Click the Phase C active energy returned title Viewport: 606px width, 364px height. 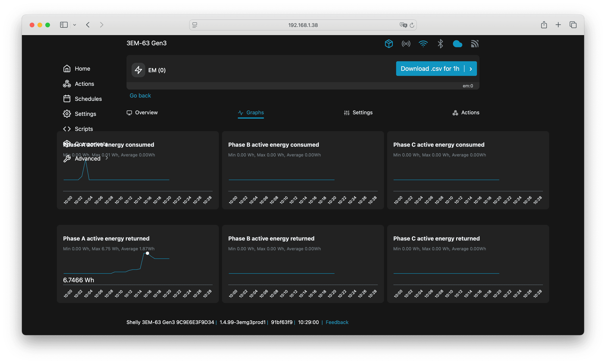[x=436, y=239]
